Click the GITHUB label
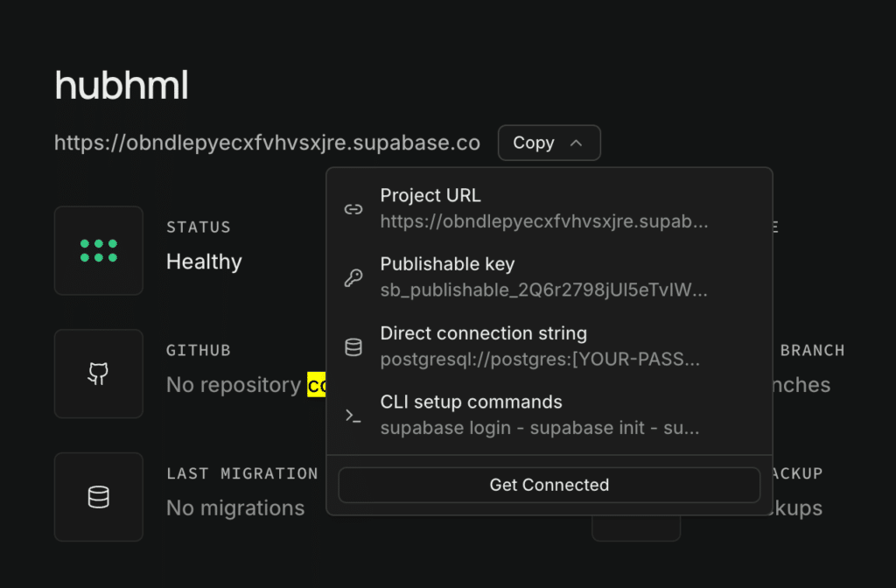The width and height of the screenshot is (896, 588). click(x=199, y=350)
